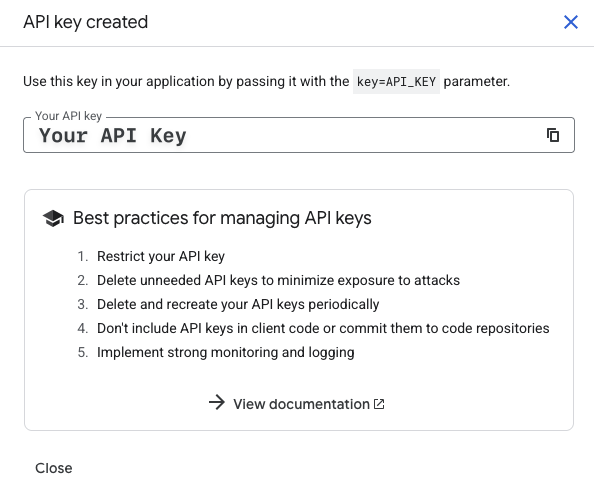The width and height of the screenshot is (594, 503).
Task: Click the arrow icon beside View documentation
Action: pos(217,402)
